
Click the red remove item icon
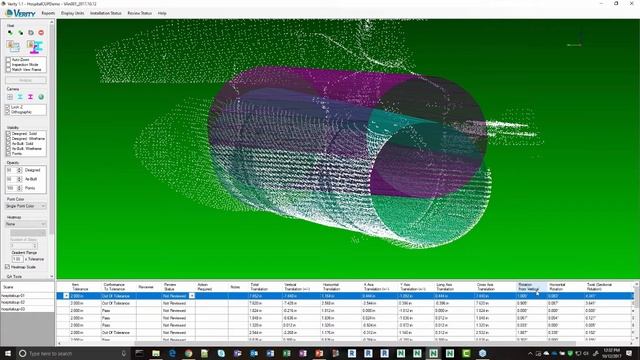point(41,32)
